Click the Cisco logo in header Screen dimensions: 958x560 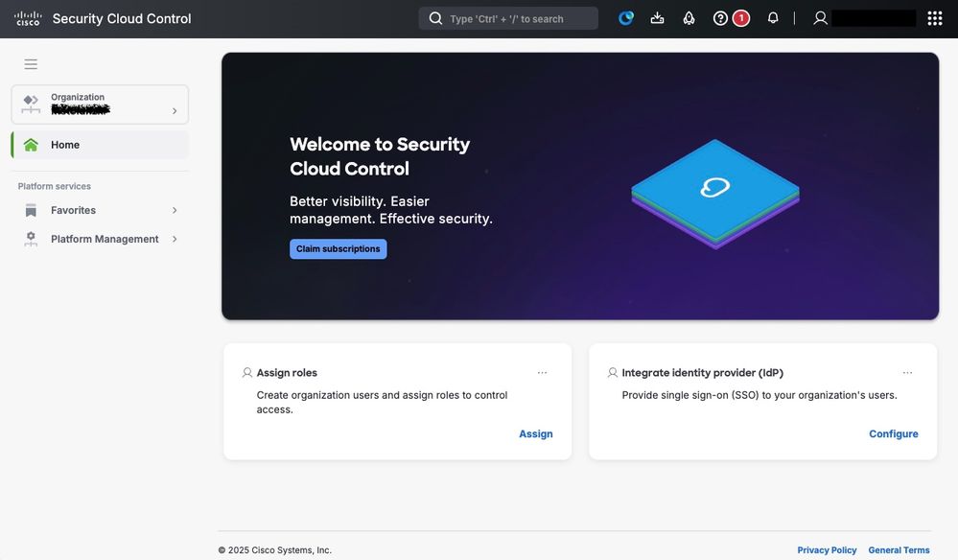[28, 18]
